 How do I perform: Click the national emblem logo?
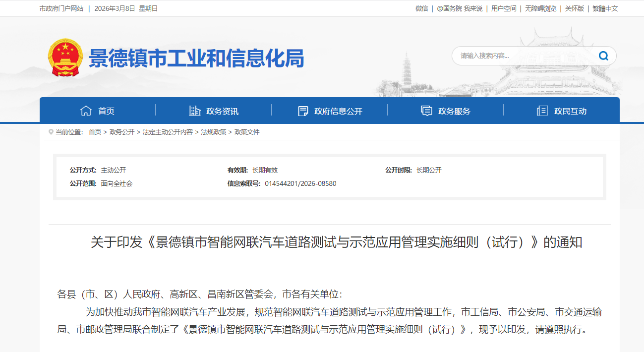tap(64, 58)
